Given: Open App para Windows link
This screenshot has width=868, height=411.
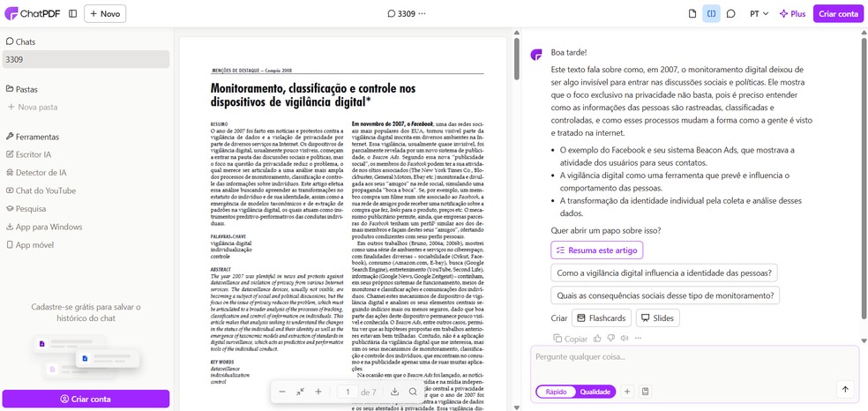Looking at the screenshot, I should [x=44, y=227].
